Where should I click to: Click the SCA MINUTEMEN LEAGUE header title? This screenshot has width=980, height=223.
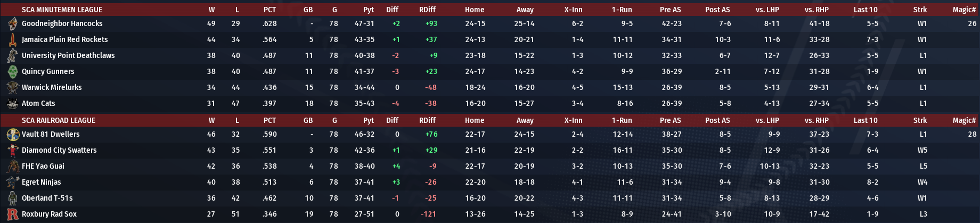tap(62, 10)
